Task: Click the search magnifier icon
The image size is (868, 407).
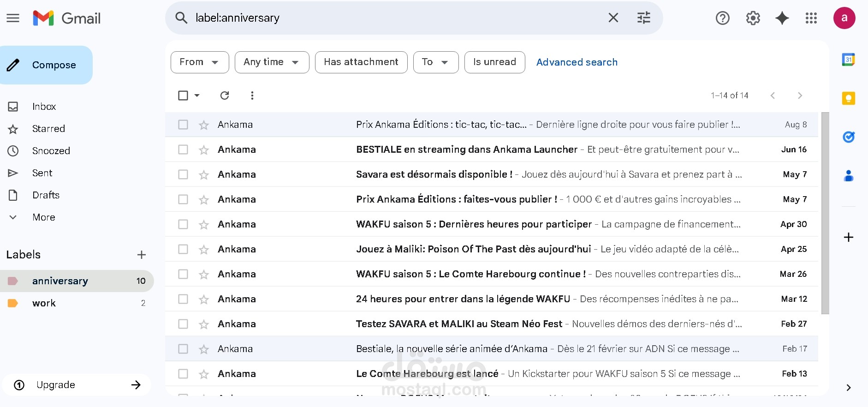Action: (x=181, y=18)
